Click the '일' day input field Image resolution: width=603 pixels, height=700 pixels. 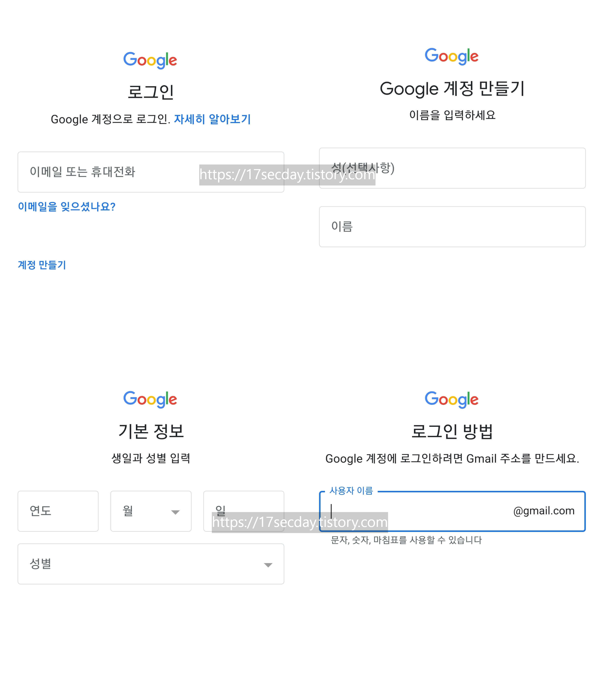244,511
